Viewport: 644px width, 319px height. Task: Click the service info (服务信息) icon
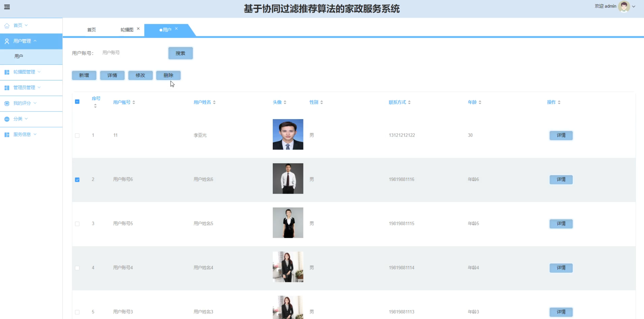[7, 134]
